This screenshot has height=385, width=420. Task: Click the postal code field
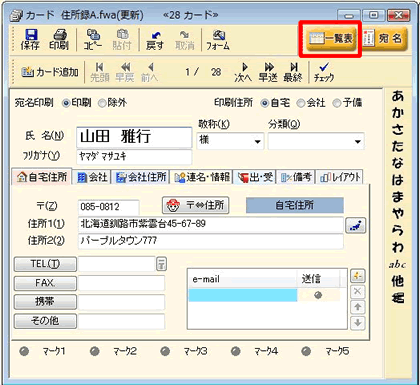108,207
